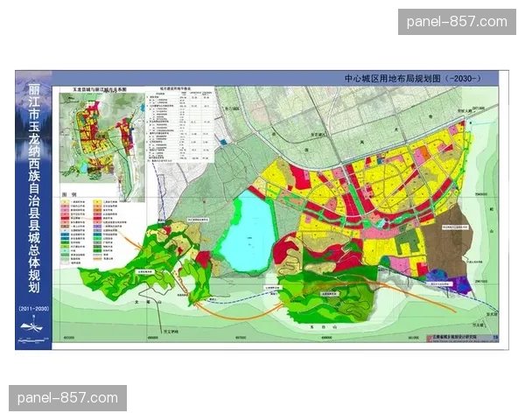Click the top-right panel-857.com watermark
The image size is (525, 420).
click(x=454, y=21)
